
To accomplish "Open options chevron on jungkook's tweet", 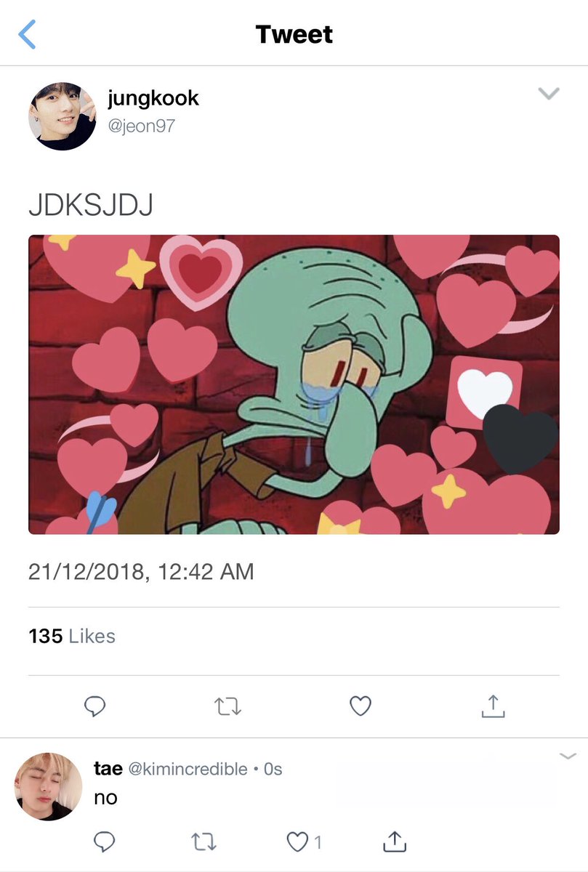I will (x=548, y=94).
